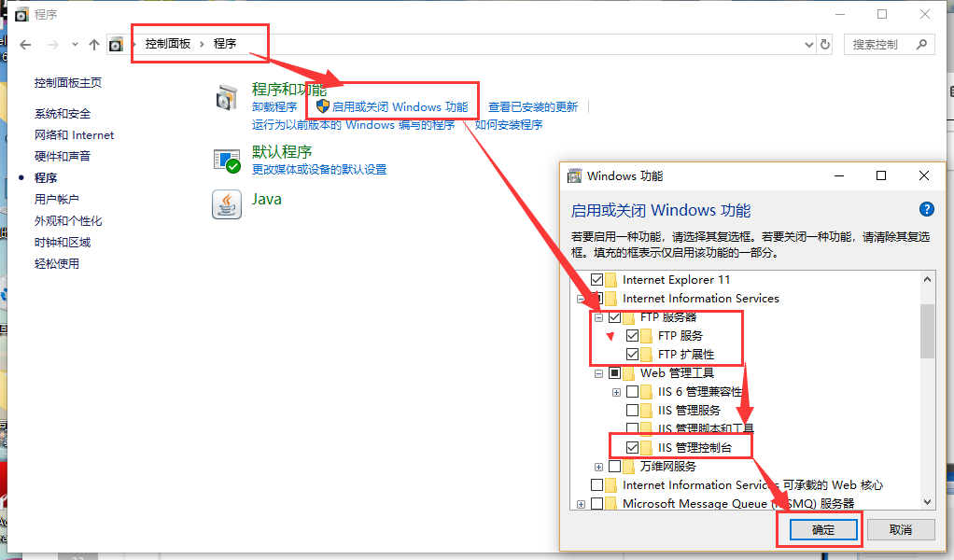
Task: Open the 默认程序 heading
Action: [x=282, y=151]
